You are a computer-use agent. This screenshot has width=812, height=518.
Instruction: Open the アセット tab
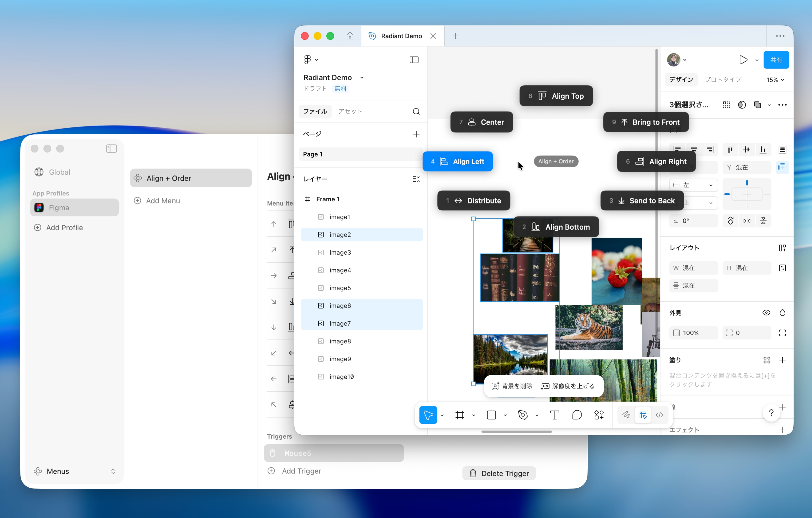coord(350,111)
